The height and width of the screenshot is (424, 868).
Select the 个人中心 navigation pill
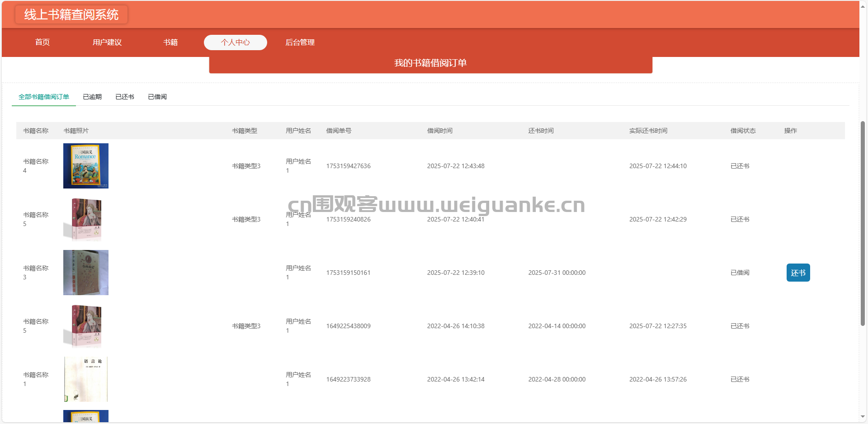(236, 42)
